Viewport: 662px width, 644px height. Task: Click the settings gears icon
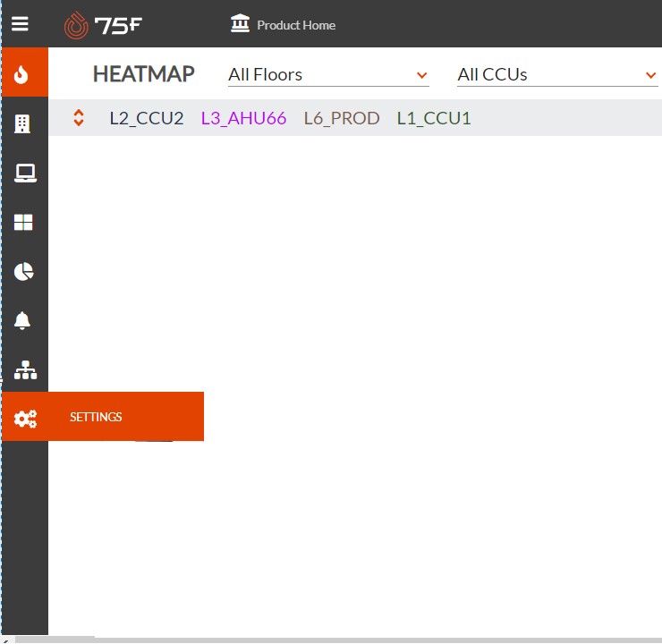coord(25,418)
